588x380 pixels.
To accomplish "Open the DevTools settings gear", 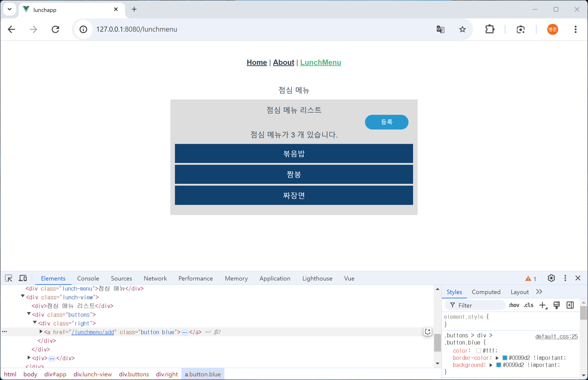I will tap(551, 278).
